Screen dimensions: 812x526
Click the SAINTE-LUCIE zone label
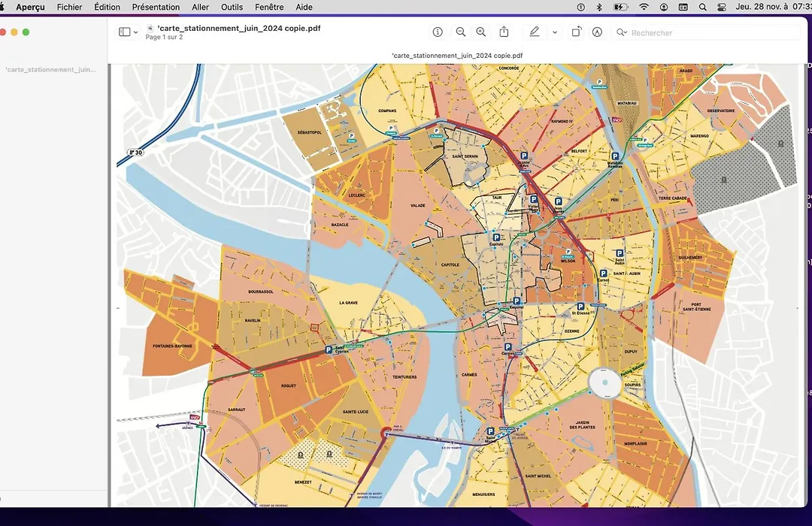tap(356, 412)
